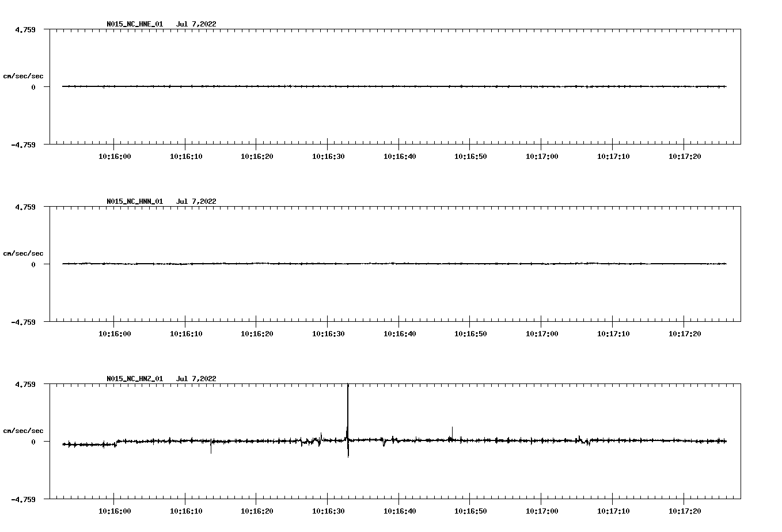This screenshot has height=532, width=782.
Task: Select the Jul 7,2022 date on HNN plot
Action: pos(196,202)
